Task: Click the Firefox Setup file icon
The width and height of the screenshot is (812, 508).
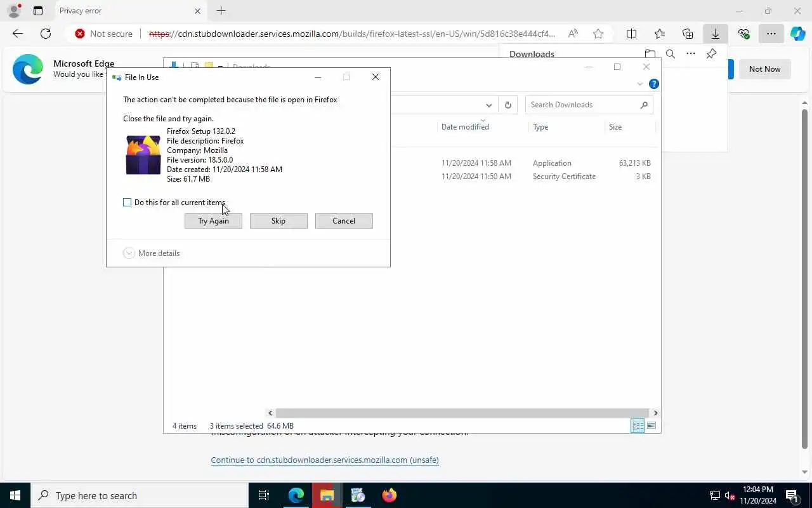Action: [143, 154]
